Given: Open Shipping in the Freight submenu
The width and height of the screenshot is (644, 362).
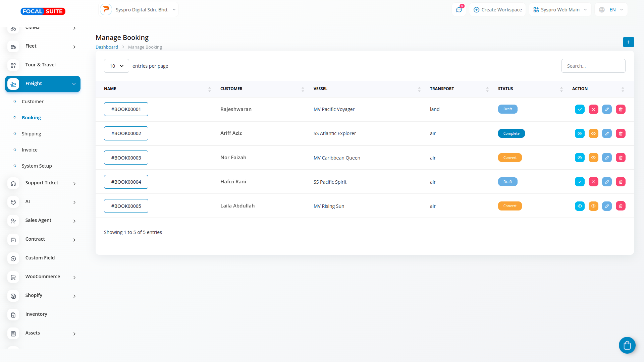Looking at the screenshot, I should tap(32, 134).
